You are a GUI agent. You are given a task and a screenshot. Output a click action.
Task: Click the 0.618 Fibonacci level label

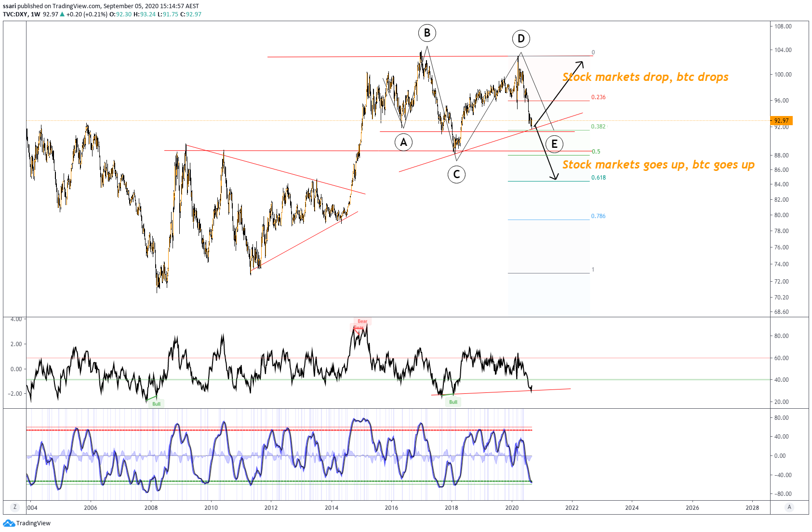click(599, 178)
